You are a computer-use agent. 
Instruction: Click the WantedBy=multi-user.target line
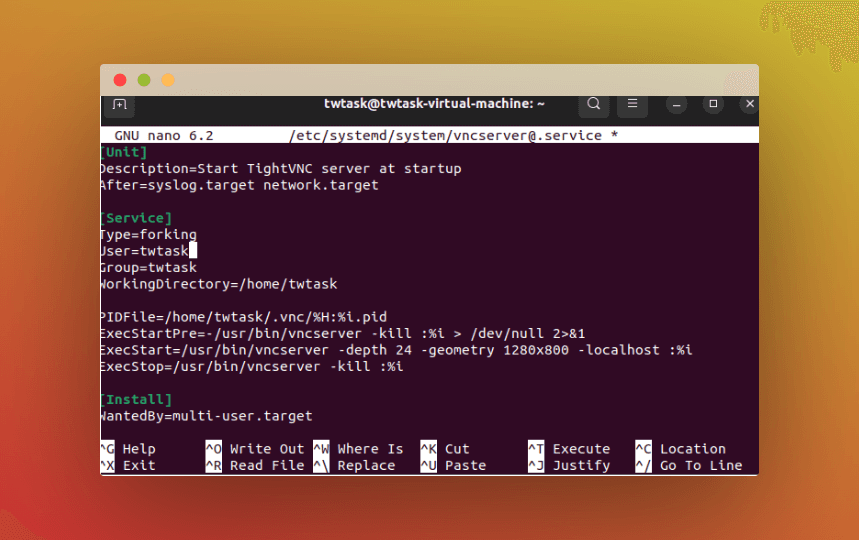(207, 416)
